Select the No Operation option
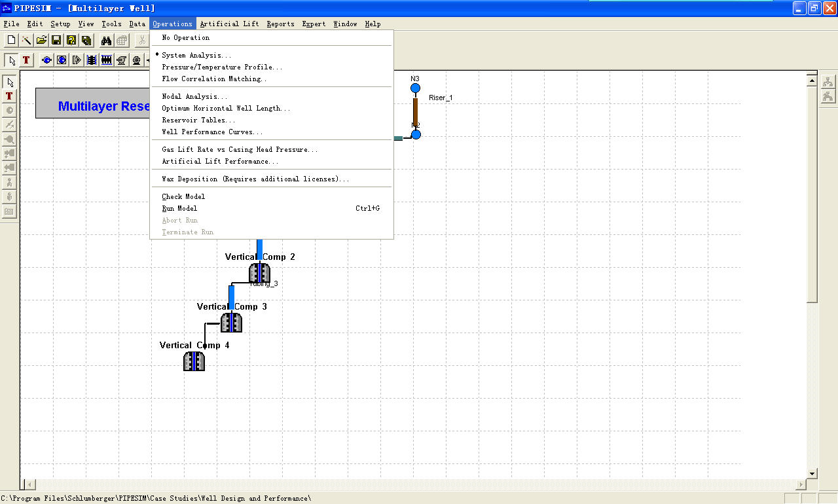Screen dimensions: 838x504 tap(272, 38)
